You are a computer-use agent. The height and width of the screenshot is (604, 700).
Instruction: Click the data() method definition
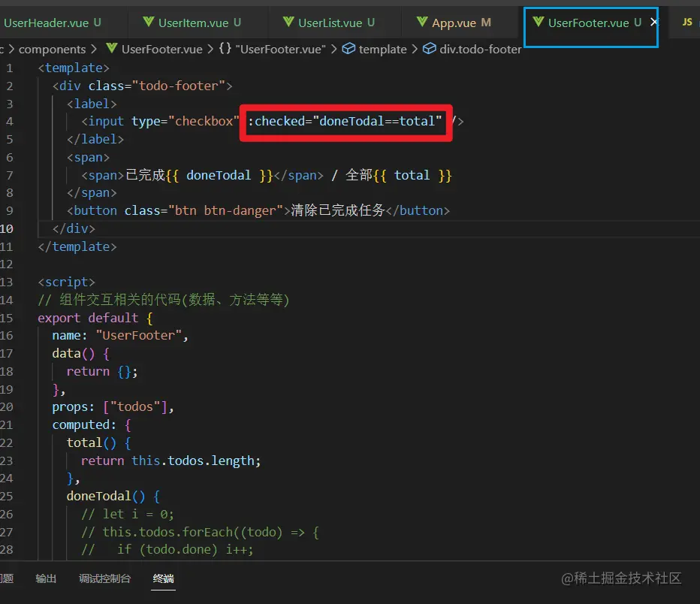(x=81, y=354)
